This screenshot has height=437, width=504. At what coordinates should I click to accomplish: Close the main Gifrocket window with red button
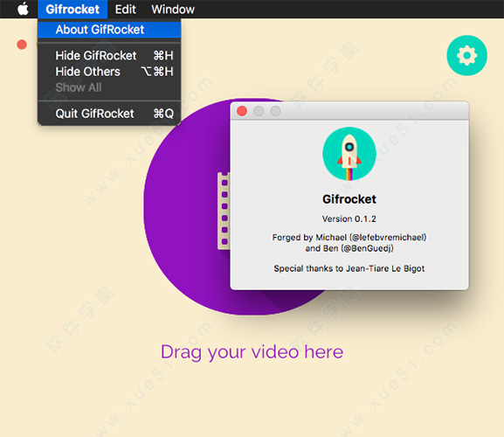(x=22, y=45)
